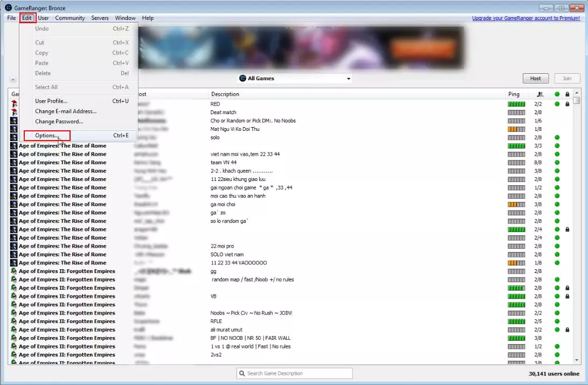This screenshot has height=385, width=588.
Task: Click the search magnifier icon
Action: click(x=242, y=373)
